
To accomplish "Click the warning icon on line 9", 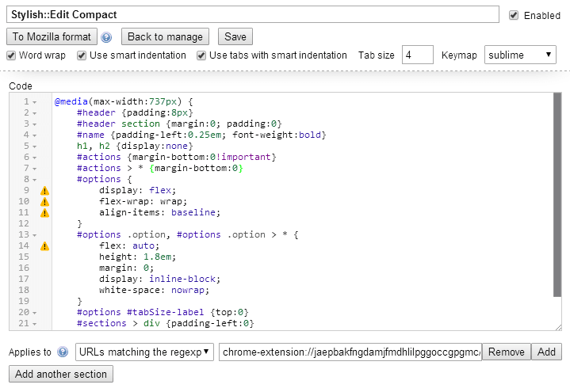I will (44, 191).
